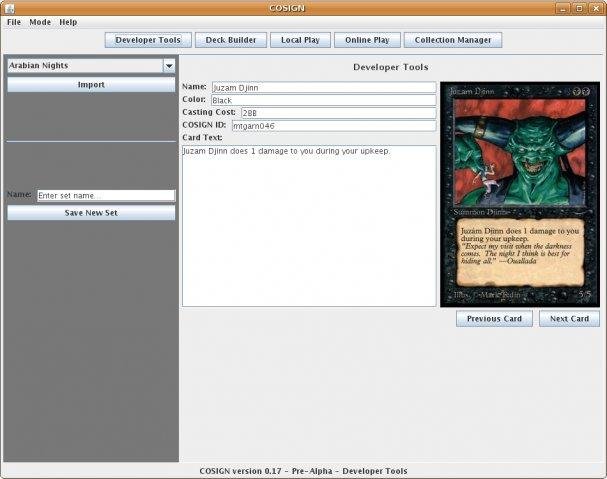Image resolution: width=607 pixels, height=479 pixels.
Task: Click the COSIGN version 0.17 status text
Action: 303,471
